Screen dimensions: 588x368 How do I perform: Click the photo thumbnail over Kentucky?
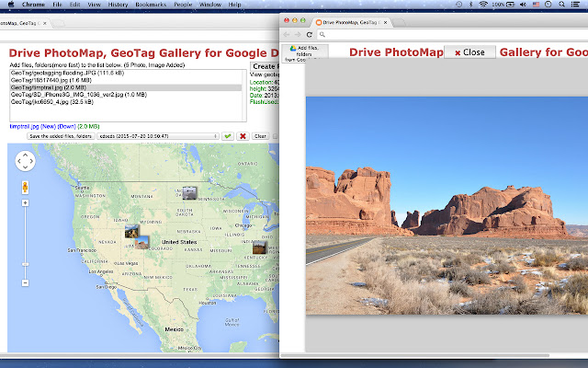point(259,247)
